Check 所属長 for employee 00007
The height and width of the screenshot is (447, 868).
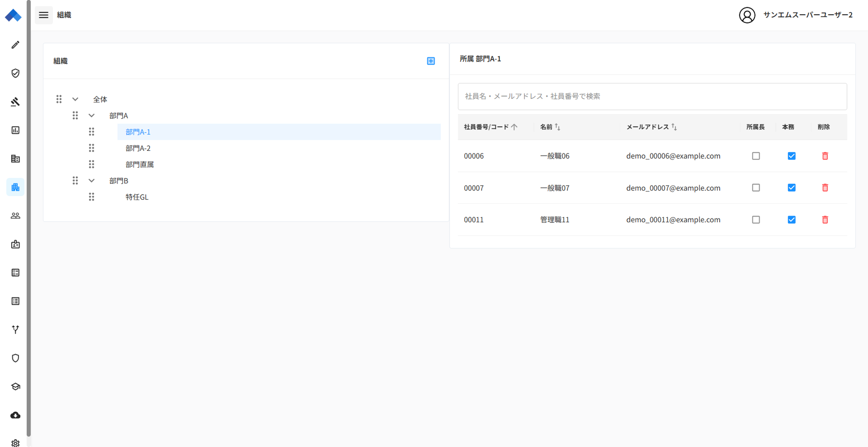[756, 188]
